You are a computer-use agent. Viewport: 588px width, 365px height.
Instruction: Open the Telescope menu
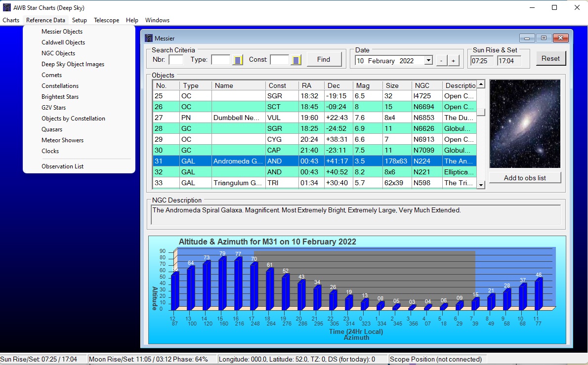point(106,20)
